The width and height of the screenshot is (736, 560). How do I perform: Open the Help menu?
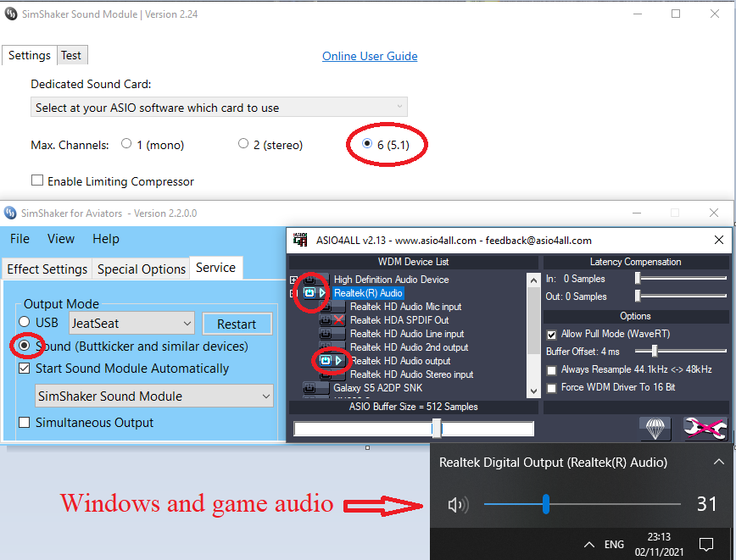point(106,239)
